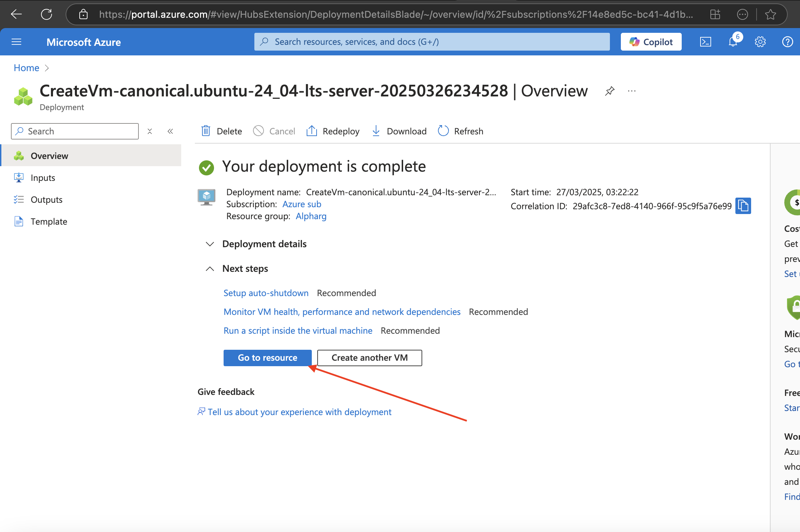Collapse the left navigation menu
Viewport: 800px width, 532px height.
tap(170, 131)
